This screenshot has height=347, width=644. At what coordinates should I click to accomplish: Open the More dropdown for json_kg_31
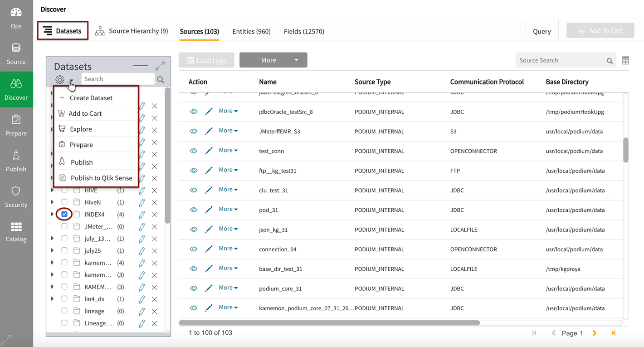[x=228, y=229]
